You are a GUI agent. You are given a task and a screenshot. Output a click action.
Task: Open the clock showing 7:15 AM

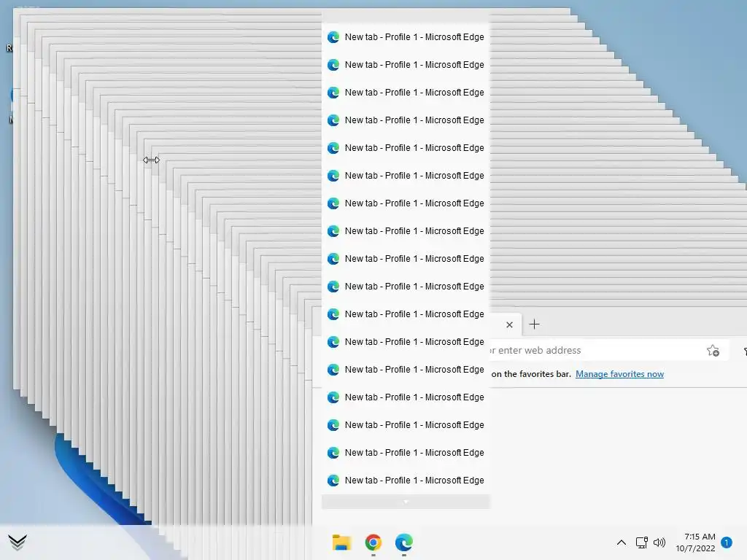click(x=695, y=542)
